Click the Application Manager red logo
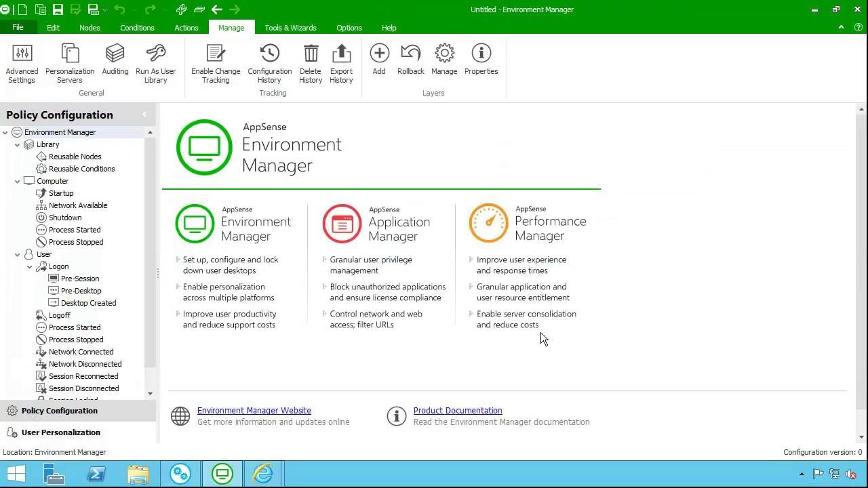This screenshot has width=868, height=488. point(342,224)
